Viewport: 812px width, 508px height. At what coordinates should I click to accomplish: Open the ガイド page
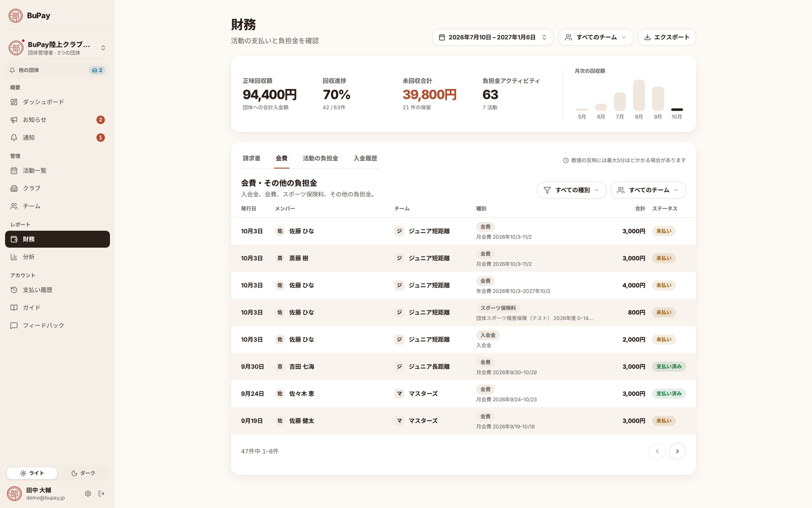tap(57, 308)
